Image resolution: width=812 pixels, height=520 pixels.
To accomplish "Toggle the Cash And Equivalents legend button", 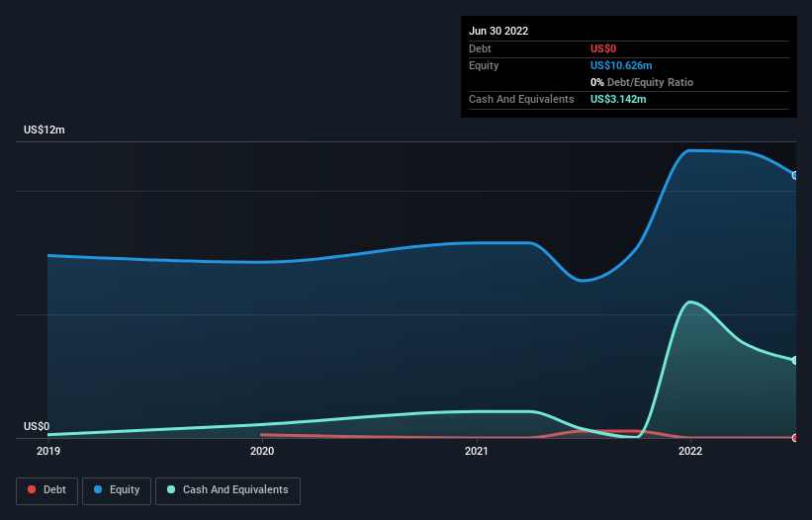I will (x=227, y=490).
